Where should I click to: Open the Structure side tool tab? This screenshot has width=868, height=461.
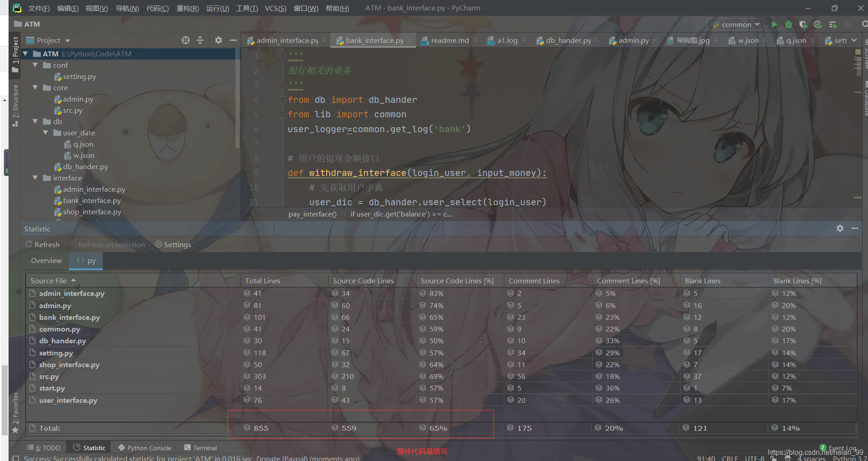[x=15, y=105]
